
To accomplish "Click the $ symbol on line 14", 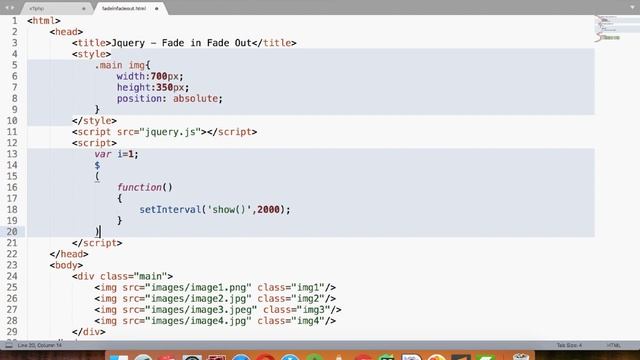I will [x=97, y=165].
